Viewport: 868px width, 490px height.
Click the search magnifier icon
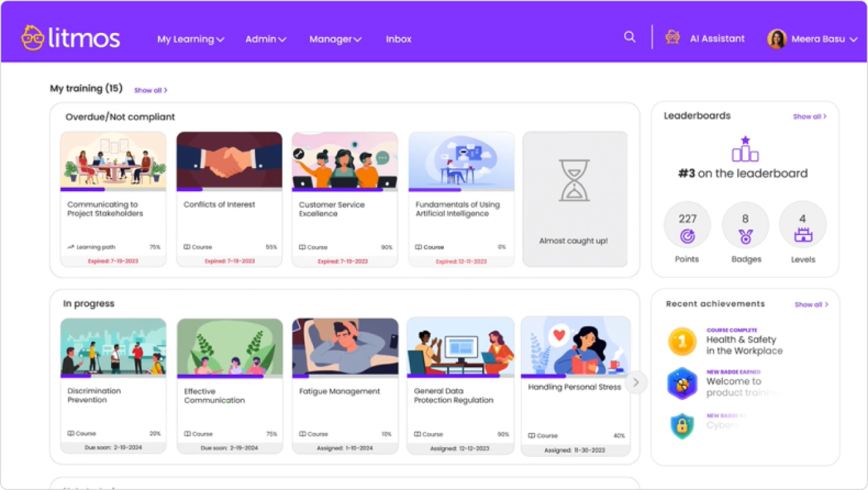tap(629, 37)
